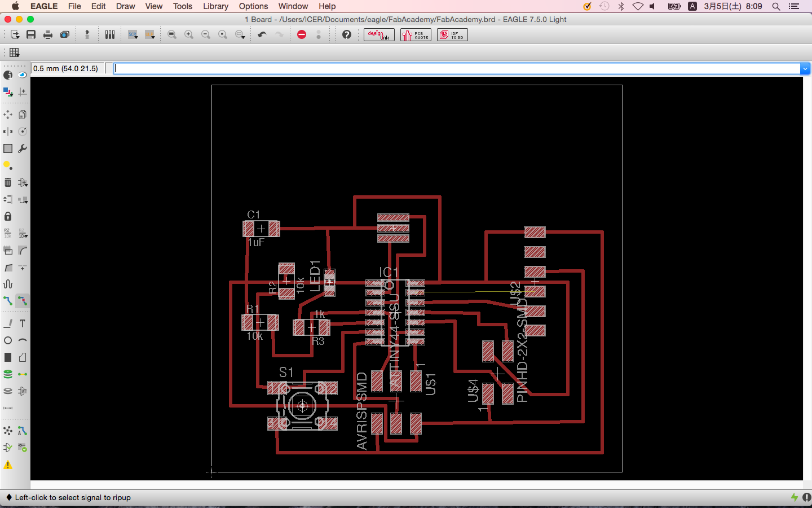Select the Miter tool
Screen dimensions: 812x508
(x=23, y=250)
